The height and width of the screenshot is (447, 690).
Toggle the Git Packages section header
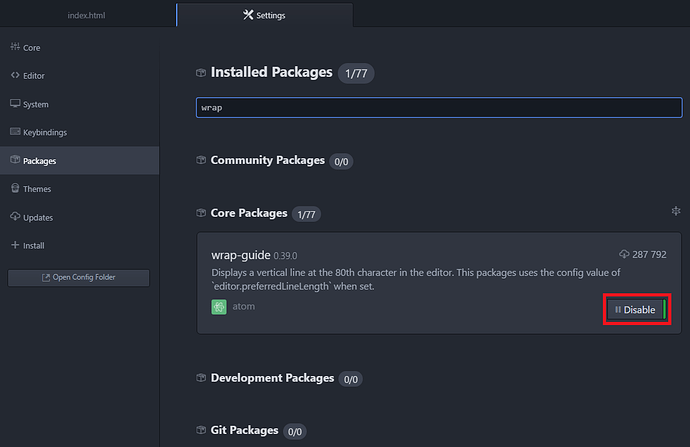pos(244,430)
